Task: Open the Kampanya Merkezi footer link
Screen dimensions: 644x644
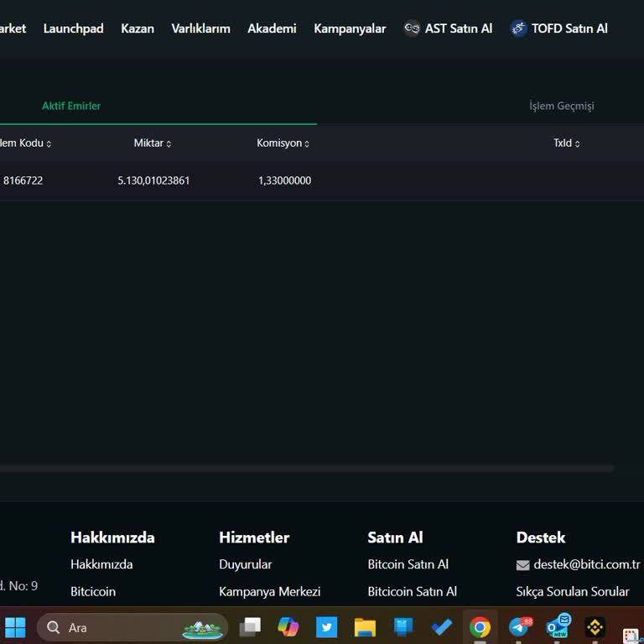Action: tap(269, 591)
